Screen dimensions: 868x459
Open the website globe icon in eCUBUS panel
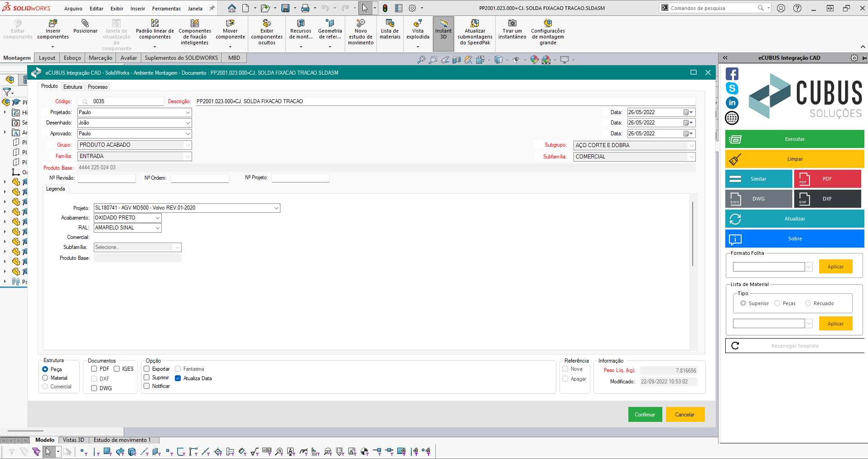732,118
